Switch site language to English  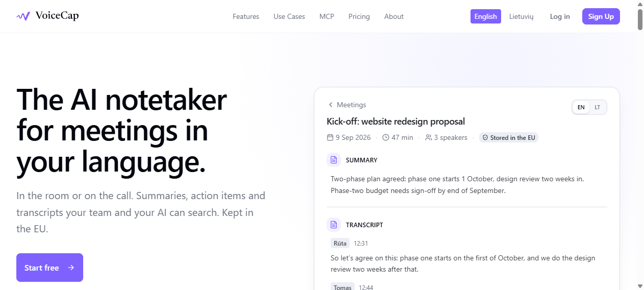[x=486, y=16]
